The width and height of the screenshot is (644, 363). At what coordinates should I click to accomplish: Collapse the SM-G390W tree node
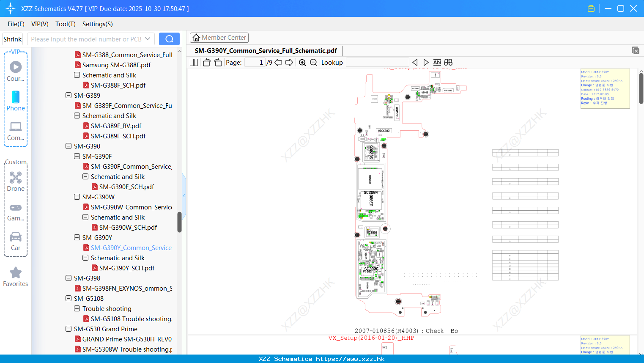pyautogui.click(x=77, y=197)
